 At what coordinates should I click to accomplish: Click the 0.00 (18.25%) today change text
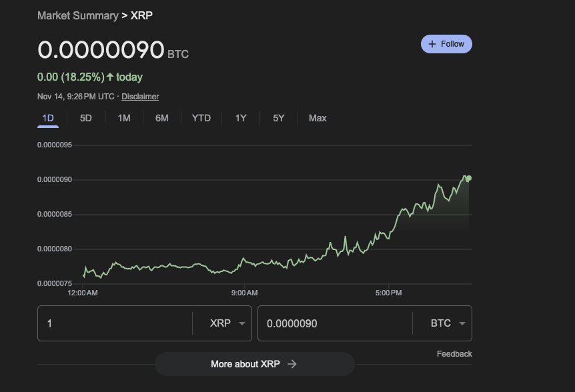(x=90, y=77)
